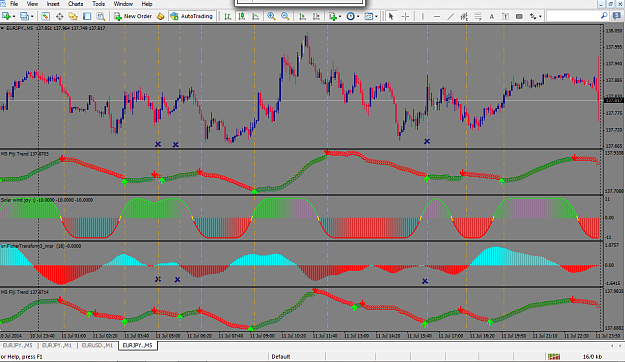Open the Periods clock icon
Image resolution: width=625 pixels, height=362 pixels.
tap(350, 16)
